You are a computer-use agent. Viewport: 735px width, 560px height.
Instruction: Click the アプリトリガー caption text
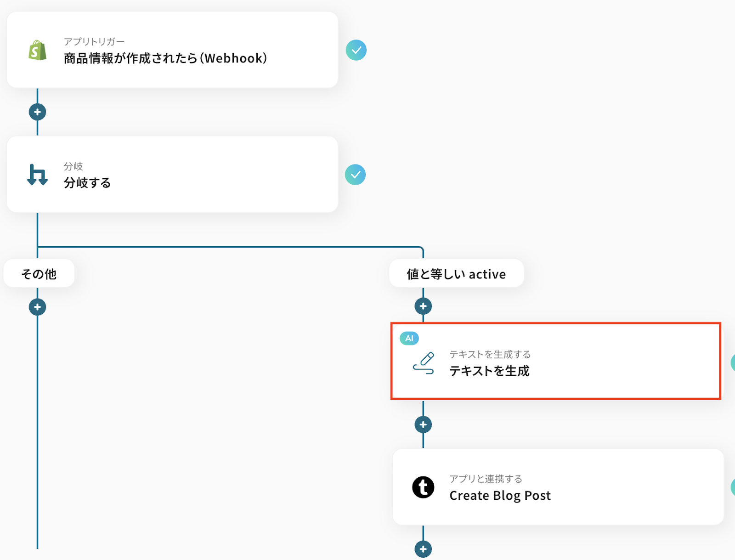94,42
